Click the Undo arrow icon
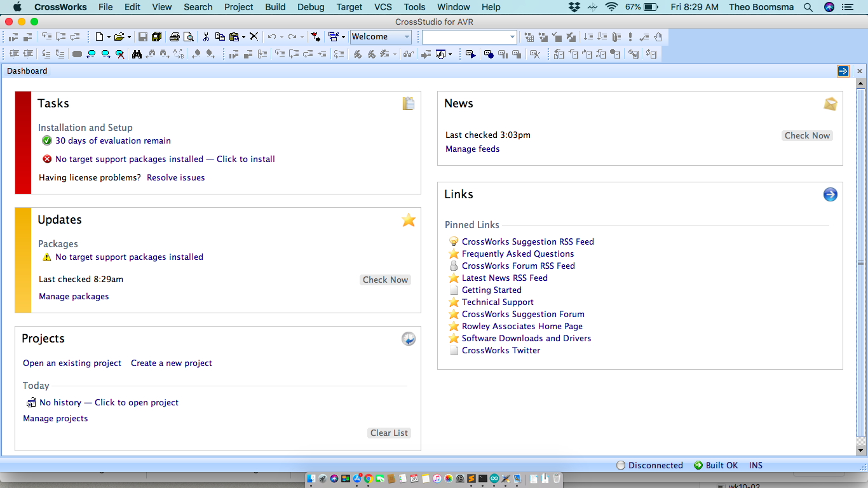The height and width of the screenshot is (488, 868). [271, 37]
